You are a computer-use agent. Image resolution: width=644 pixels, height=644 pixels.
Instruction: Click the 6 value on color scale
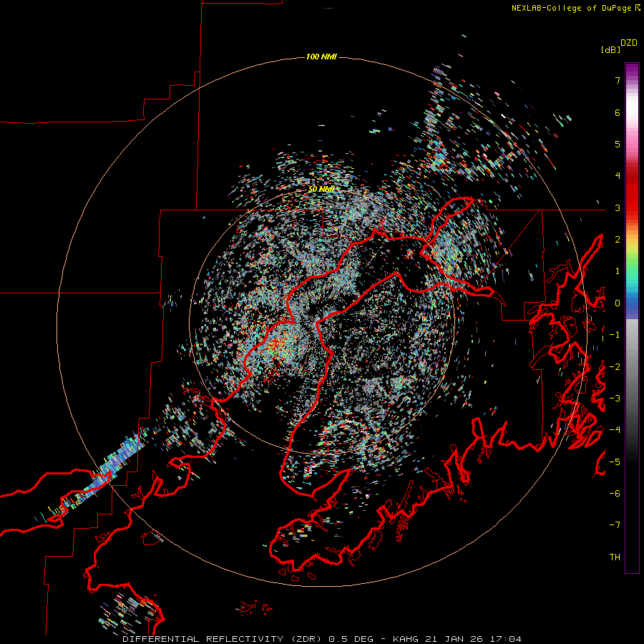(618, 112)
